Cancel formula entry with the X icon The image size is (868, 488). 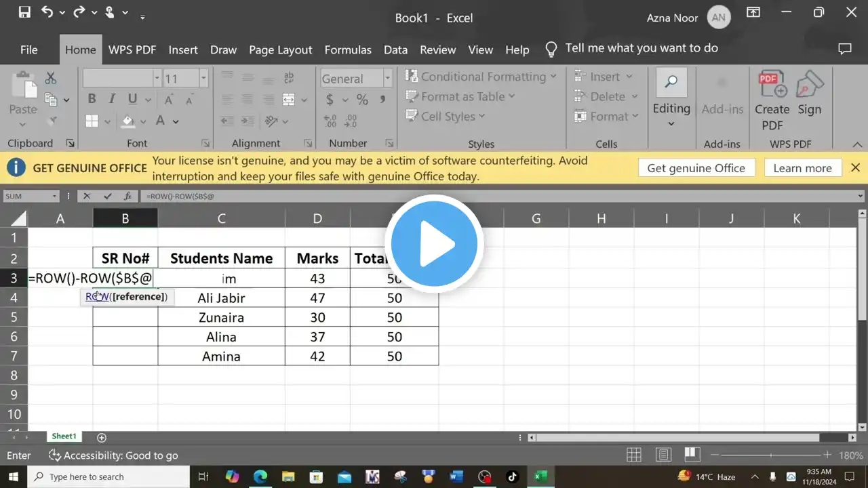click(87, 196)
